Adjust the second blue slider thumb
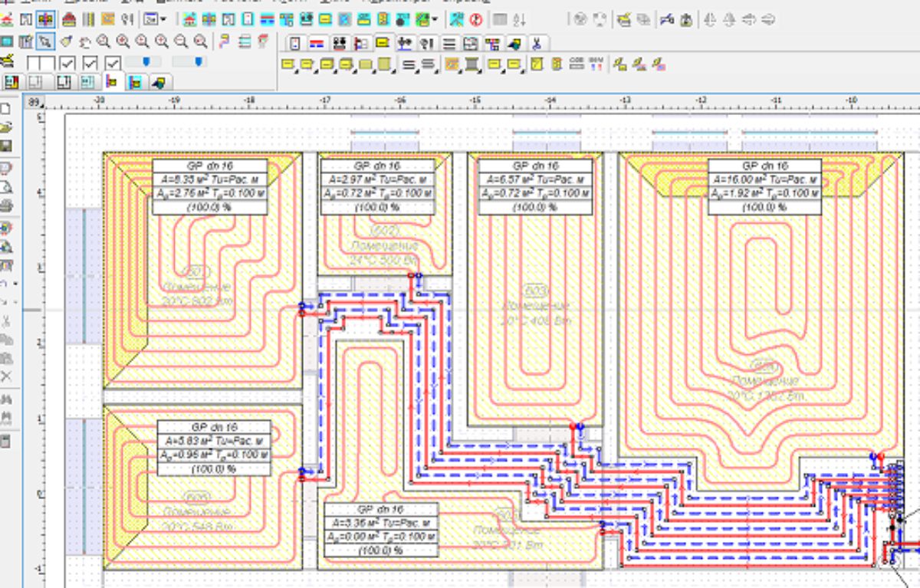This screenshot has height=588, width=920. tap(199, 61)
